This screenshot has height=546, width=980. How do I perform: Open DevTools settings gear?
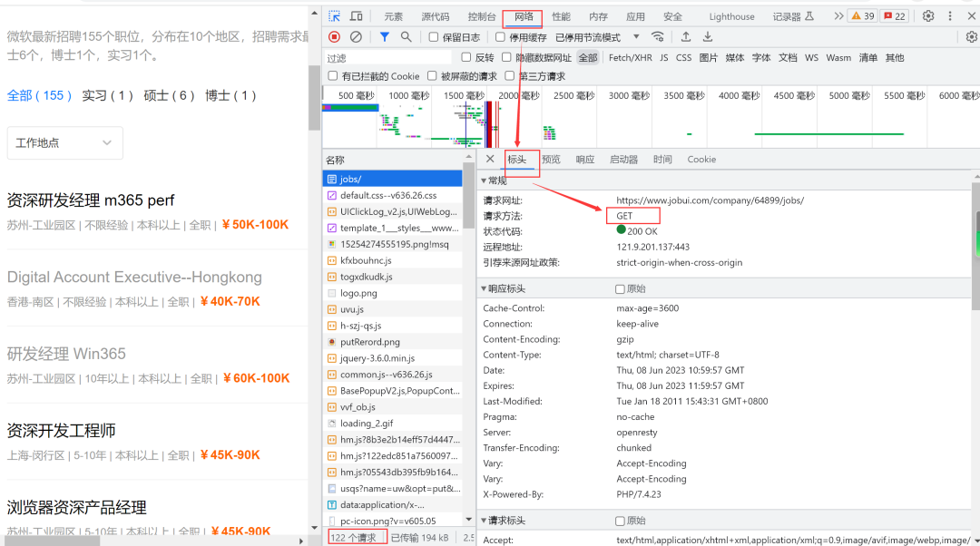pyautogui.click(x=928, y=16)
